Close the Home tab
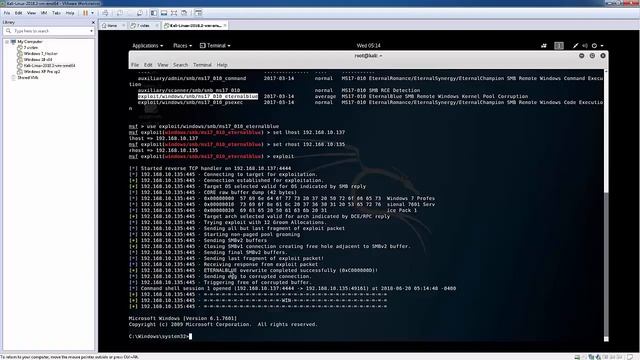 click(124, 25)
